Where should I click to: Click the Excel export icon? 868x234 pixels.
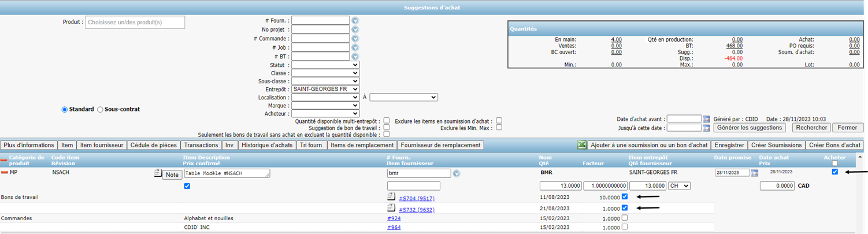point(582,145)
